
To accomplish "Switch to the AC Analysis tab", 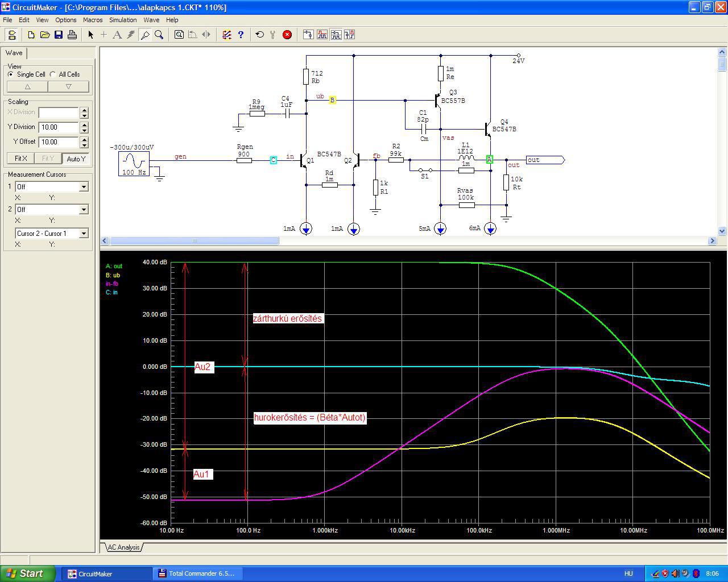I will [123, 547].
